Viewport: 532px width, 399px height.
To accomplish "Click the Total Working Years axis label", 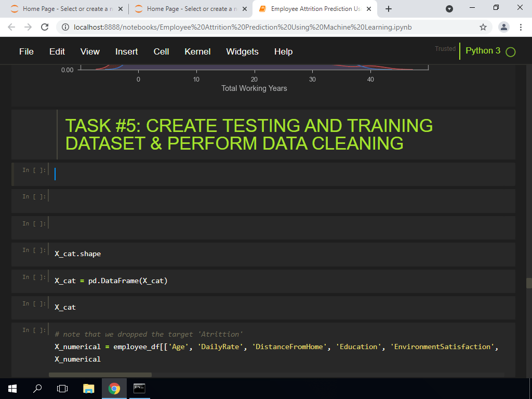I will (x=254, y=88).
